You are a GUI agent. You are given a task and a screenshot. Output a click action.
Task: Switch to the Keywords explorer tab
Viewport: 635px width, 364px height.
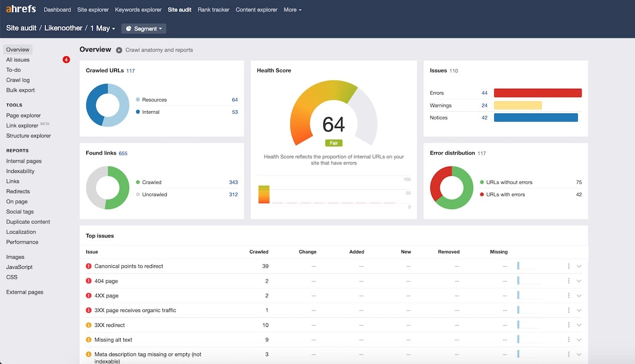click(138, 10)
